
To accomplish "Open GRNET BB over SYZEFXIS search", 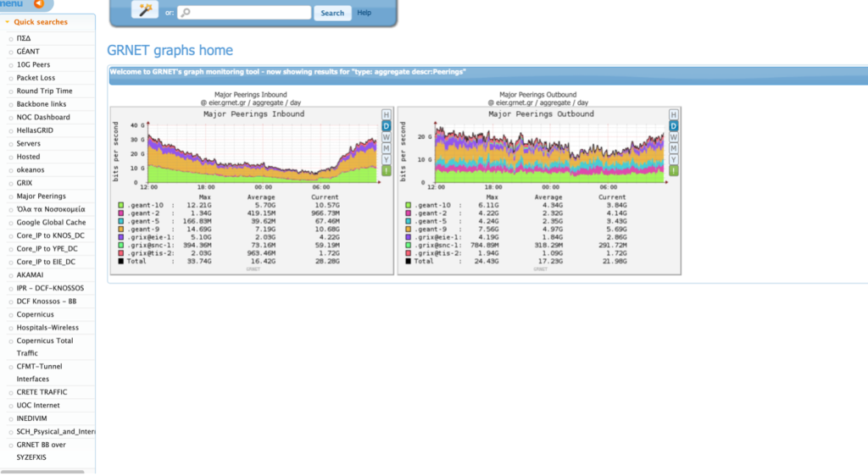I will pyautogui.click(x=41, y=451).
